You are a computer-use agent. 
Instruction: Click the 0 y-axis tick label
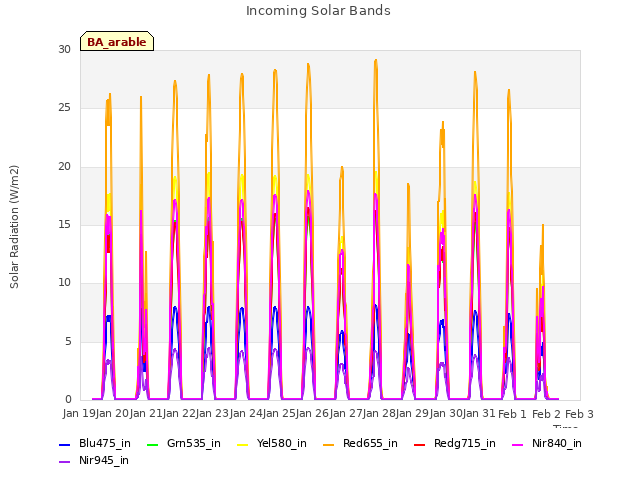pyautogui.click(x=68, y=400)
